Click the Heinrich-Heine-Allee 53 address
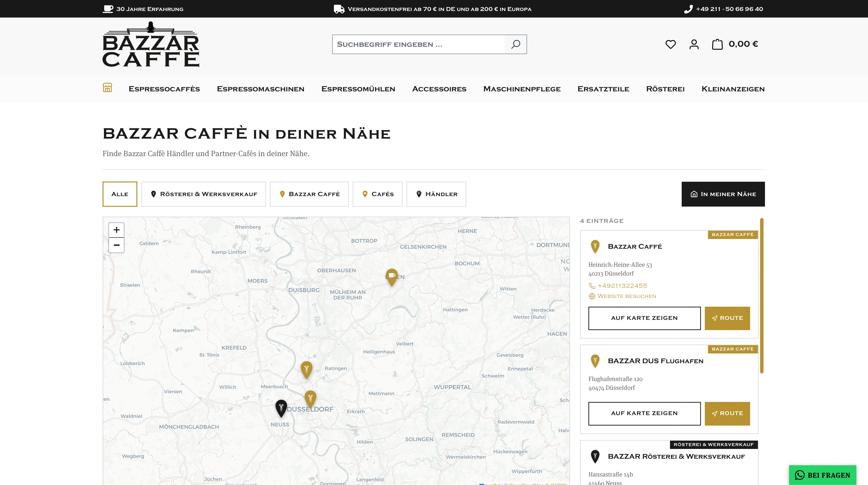This screenshot has width=868, height=485. pyautogui.click(x=620, y=265)
